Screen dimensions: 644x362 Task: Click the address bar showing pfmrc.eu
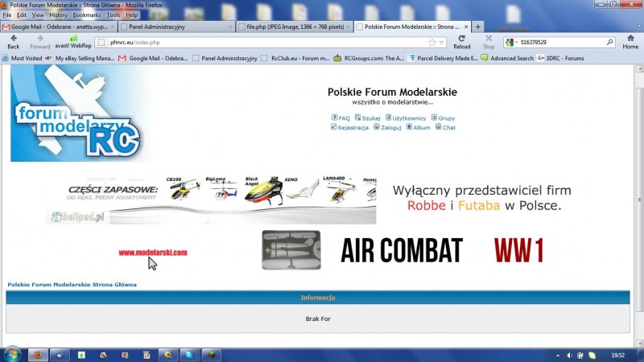271,43
